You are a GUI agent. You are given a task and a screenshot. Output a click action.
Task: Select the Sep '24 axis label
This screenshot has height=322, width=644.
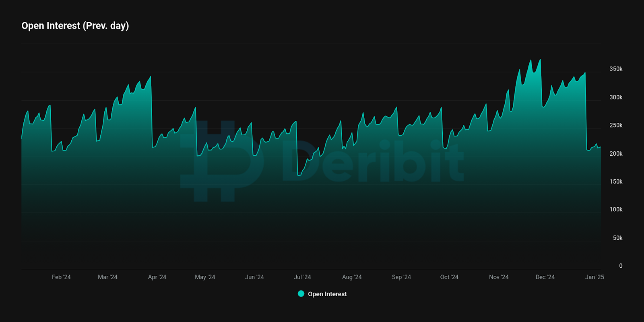click(401, 277)
